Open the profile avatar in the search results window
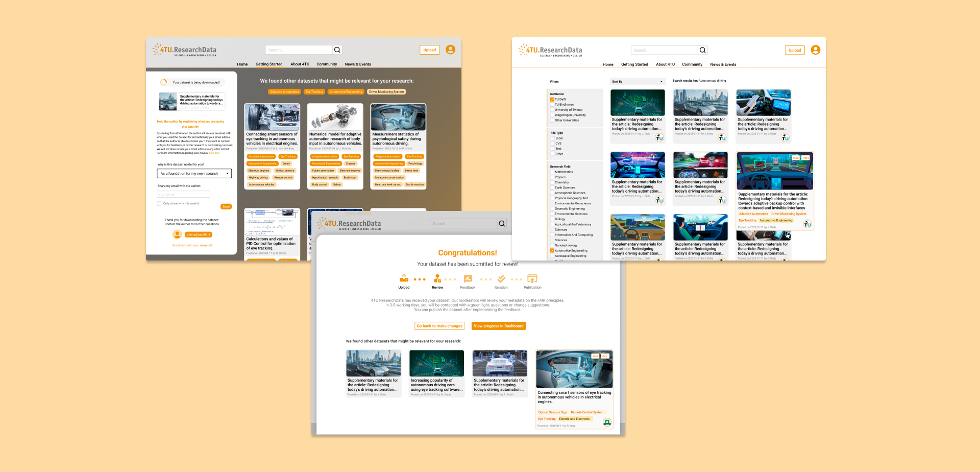The height and width of the screenshot is (472, 980). click(x=816, y=50)
